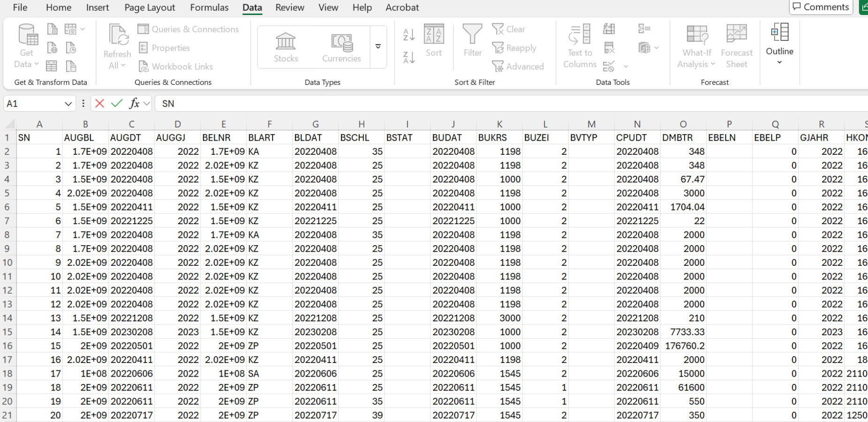Image resolution: width=868 pixels, height=422 pixels.
Task: Convert selection to Stocks data type
Action: coord(286,47)
